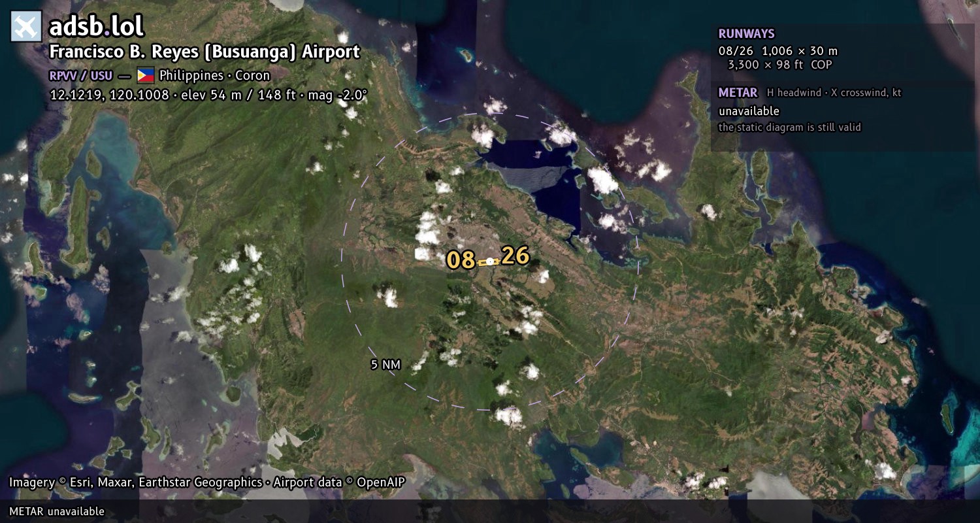Select the Francisco B. Reyes (Busuanga) Airport heading
This screenshot has height=523, width=980.
click(204, 52)
